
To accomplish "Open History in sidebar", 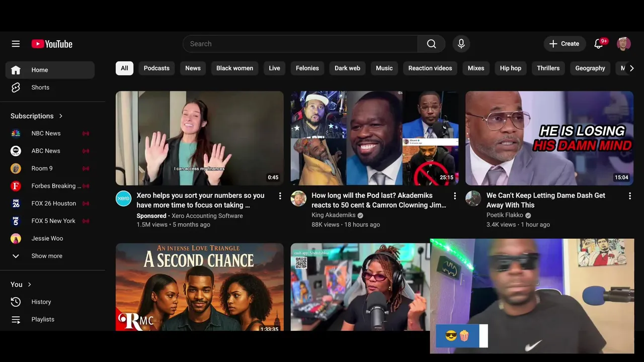I will pos(50,302).
